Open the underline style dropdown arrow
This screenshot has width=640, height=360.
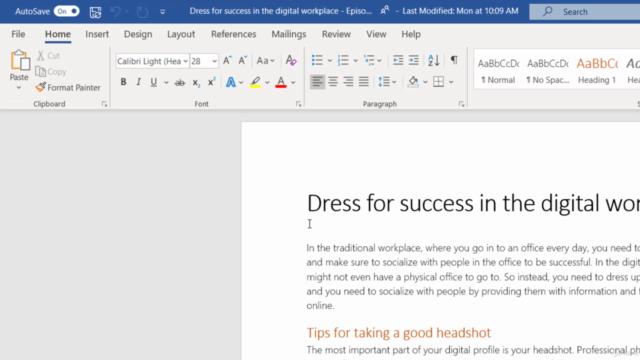(x=166, y=82)
